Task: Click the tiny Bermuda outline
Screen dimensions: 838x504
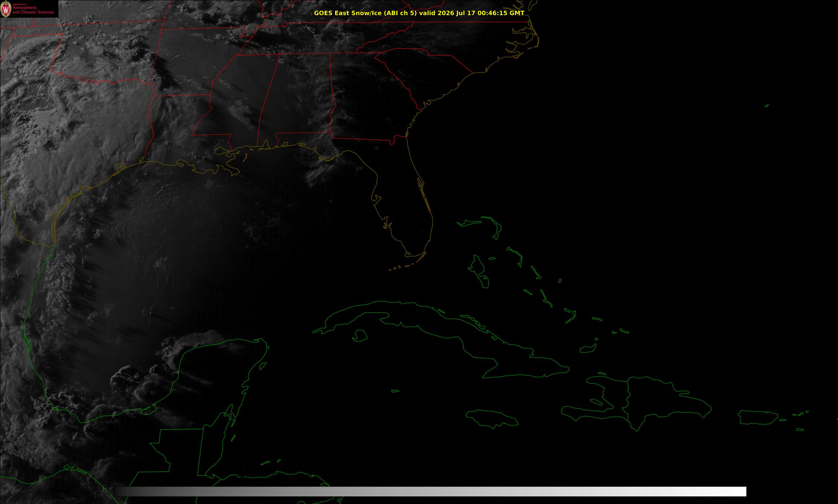Action: tap(767, 106)
